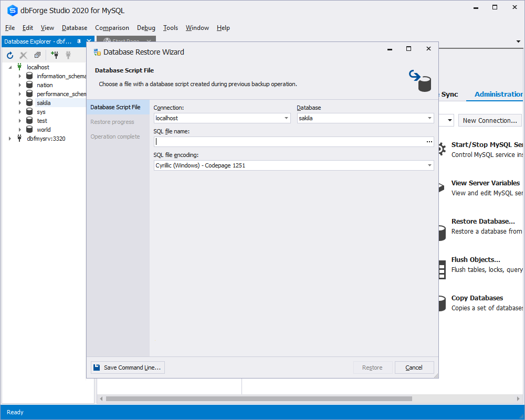Image resolution: width=525 pixels, height=420 pixels.
Task: Open the View menu
Action: [x=47, y=28]
